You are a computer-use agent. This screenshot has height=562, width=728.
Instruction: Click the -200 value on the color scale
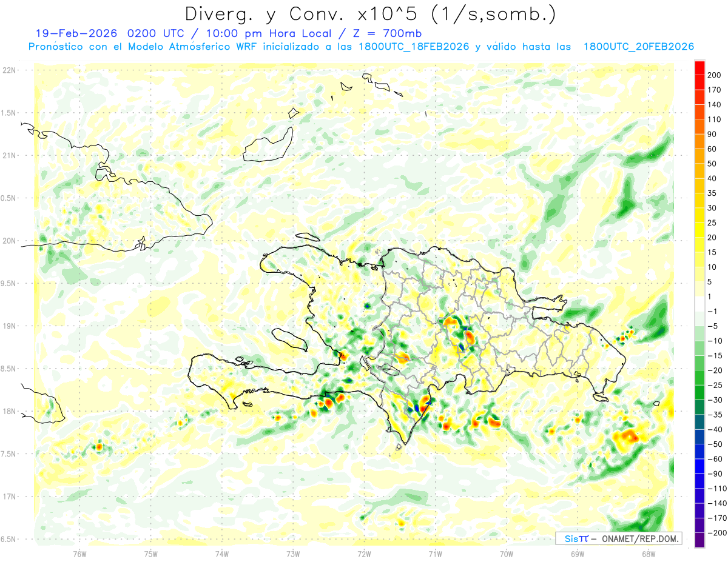717,533
